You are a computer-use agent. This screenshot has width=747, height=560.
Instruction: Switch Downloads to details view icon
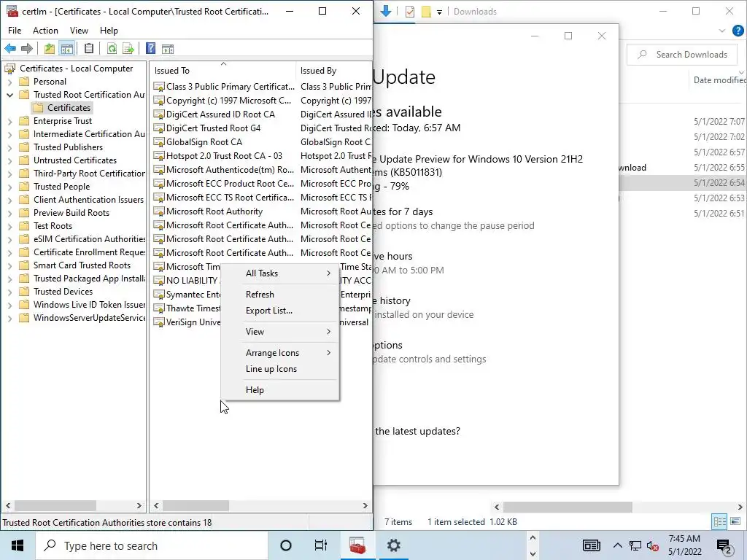(720, 521)
